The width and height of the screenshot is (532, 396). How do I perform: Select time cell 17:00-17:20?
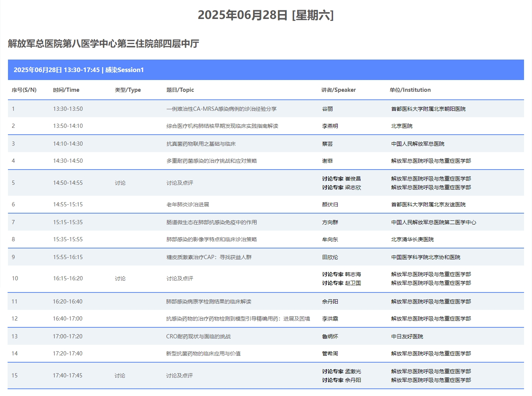(68, 336)
